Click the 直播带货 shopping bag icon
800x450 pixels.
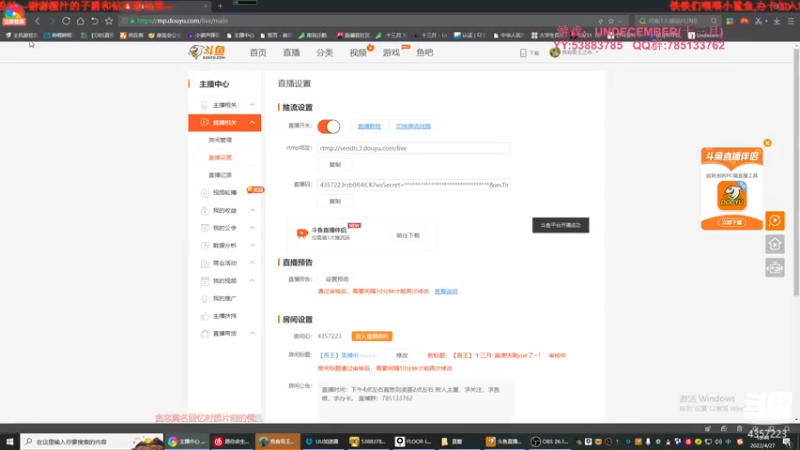[x=204, y=334]
